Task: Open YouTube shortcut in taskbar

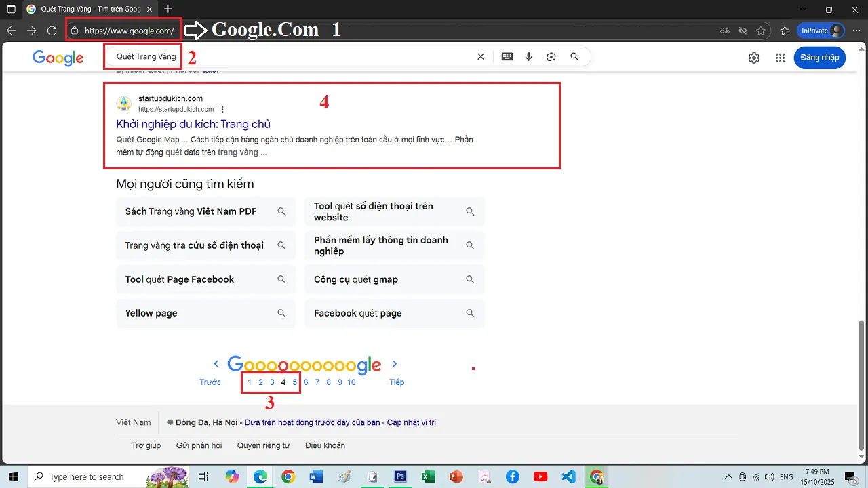Action: tap(540, 476)
